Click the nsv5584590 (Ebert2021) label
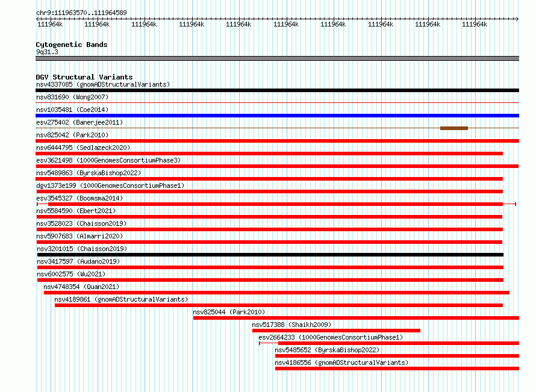 tap(76, 211)
